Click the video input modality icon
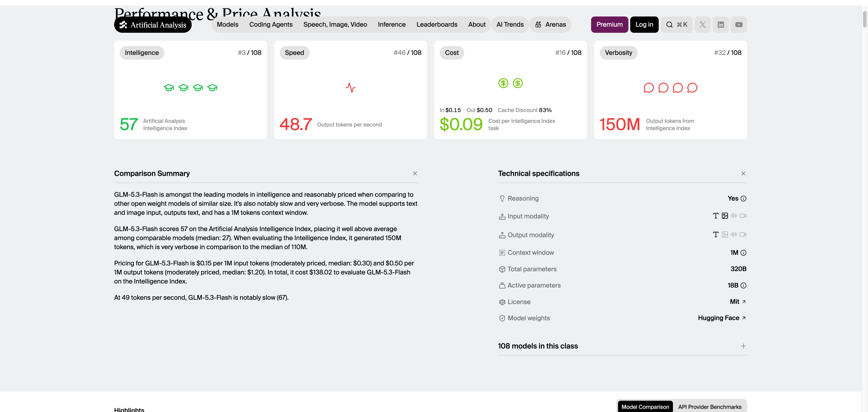Viewport: 868px width, 412px height. [x=743, y=216]
